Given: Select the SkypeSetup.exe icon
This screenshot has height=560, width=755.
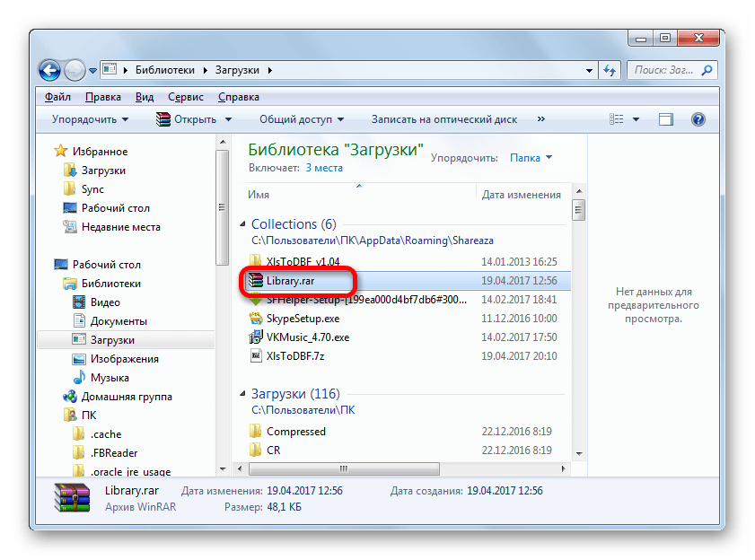Looking at the screenshot, I should point(255,319).
